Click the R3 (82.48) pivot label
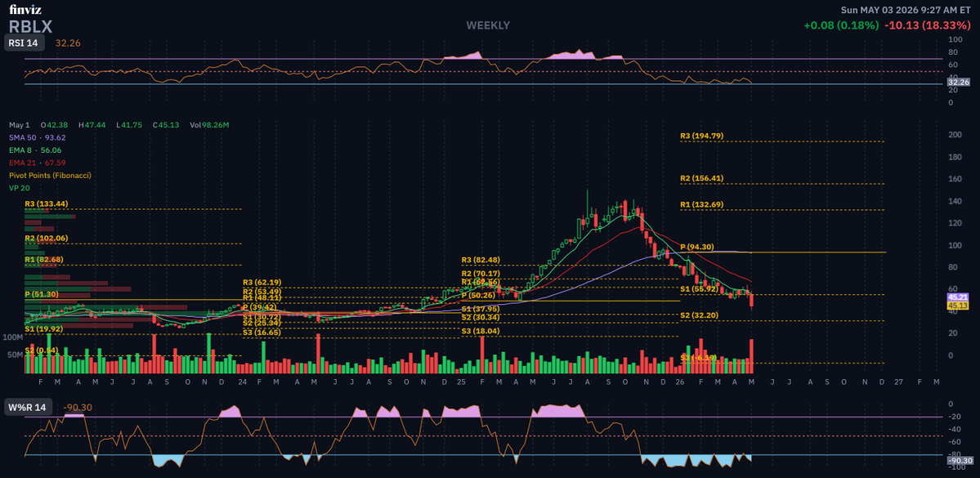Viewport: 980px width, 478px height. point(481,260)
